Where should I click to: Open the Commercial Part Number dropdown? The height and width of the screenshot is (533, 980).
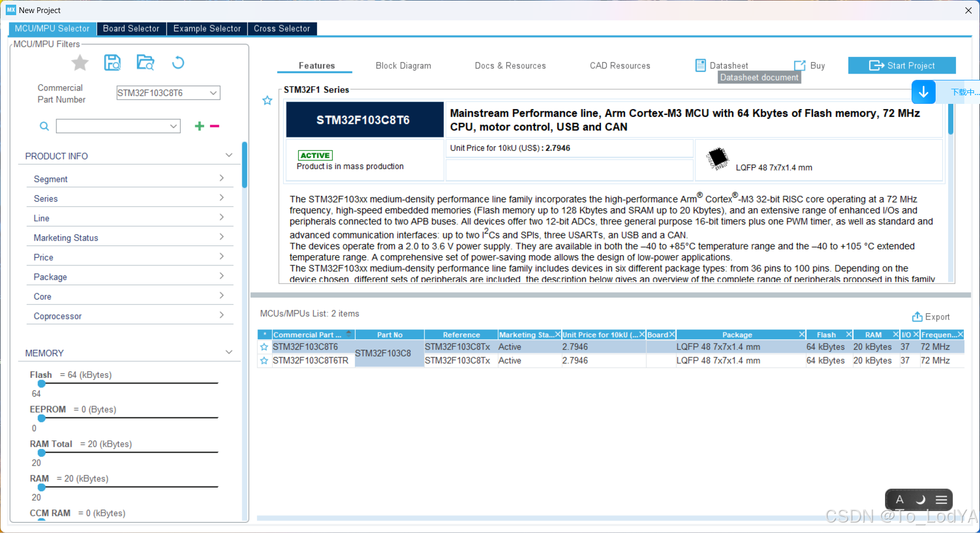(x=213, y=93)
